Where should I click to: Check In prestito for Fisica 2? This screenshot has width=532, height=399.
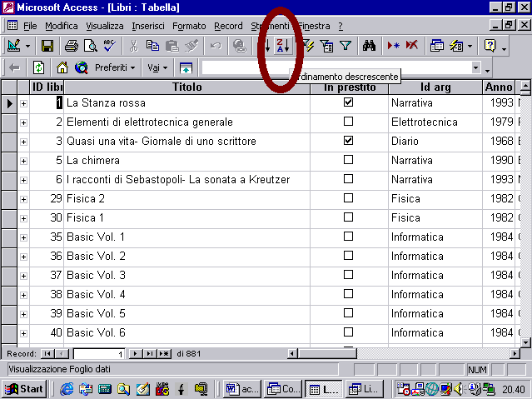click(348, 198)
